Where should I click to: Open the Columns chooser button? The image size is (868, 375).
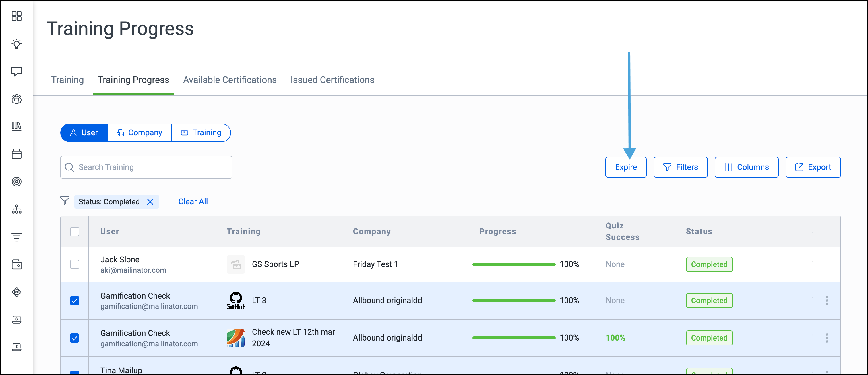[746, 167]
